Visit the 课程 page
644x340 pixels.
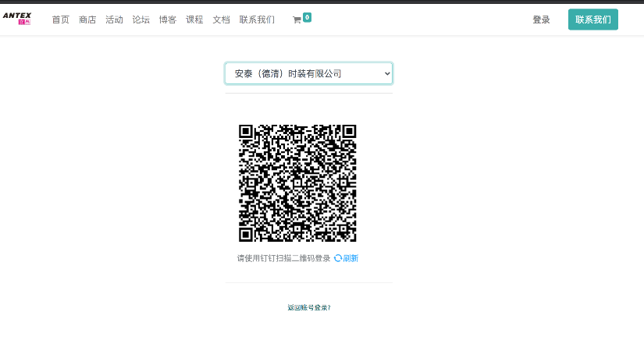tap(194, 20)
